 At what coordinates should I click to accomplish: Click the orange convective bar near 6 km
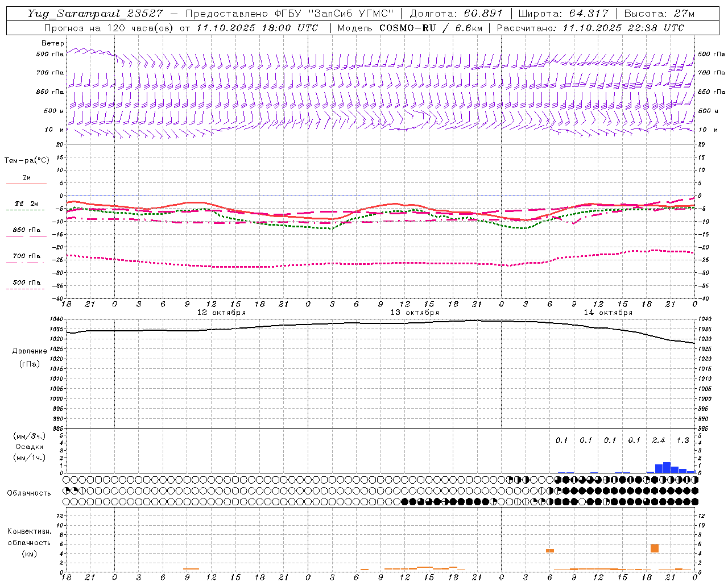tap(655, 548)
